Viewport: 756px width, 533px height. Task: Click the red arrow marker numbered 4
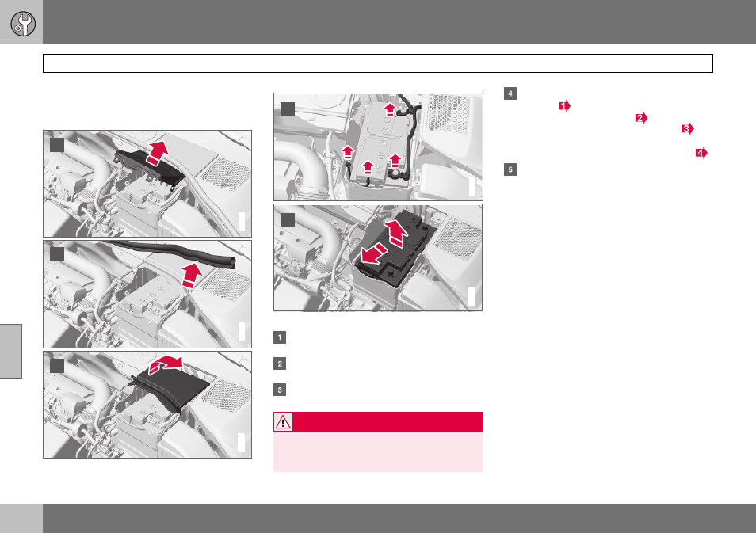click(x=701, y=154)
